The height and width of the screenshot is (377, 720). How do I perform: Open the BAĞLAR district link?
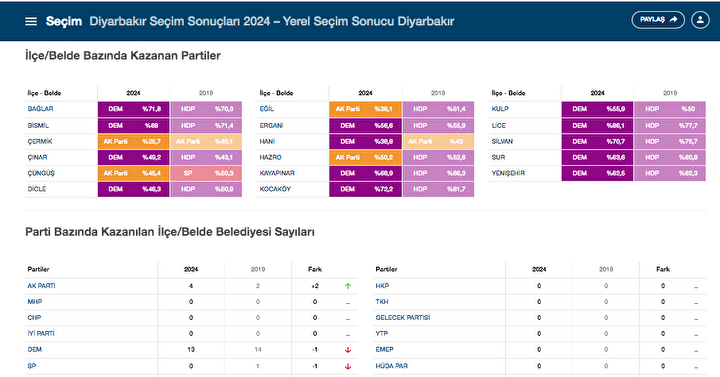point(40,109)
